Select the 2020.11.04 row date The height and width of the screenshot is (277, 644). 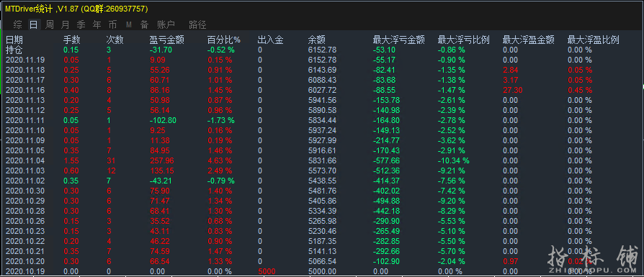[25, 160]
